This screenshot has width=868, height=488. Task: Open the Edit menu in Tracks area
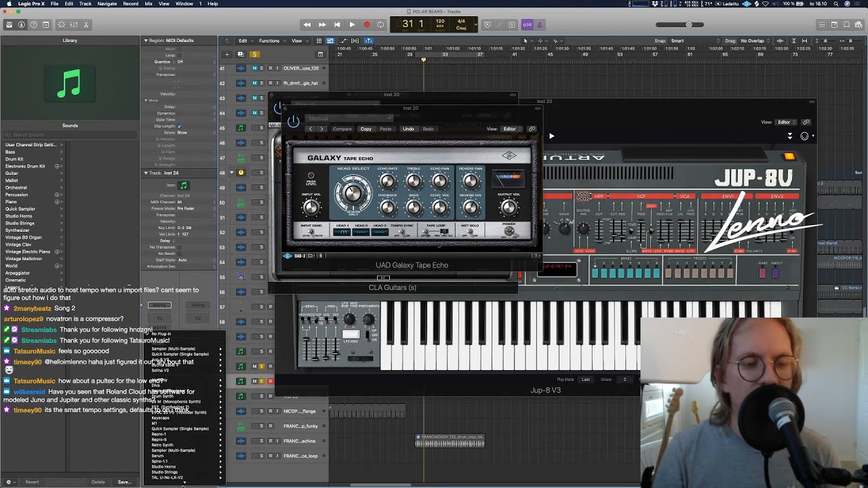(244, 41)
